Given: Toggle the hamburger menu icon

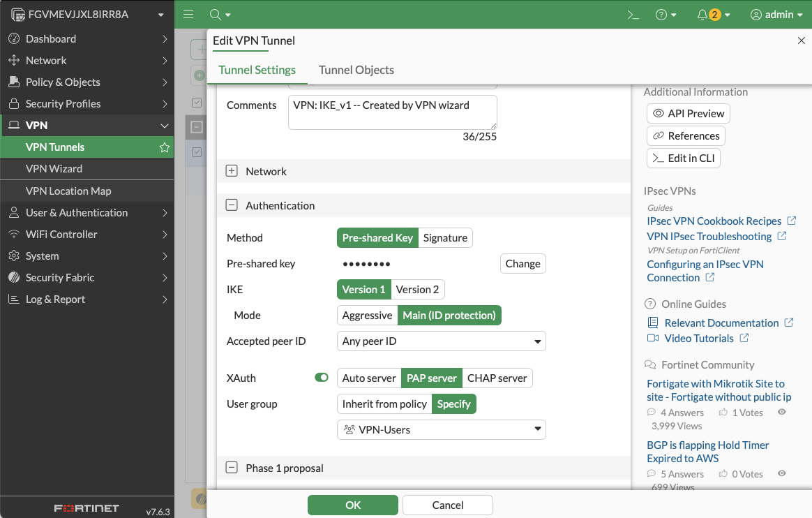Looking at the screenshot, I should [x=188, y=15].
